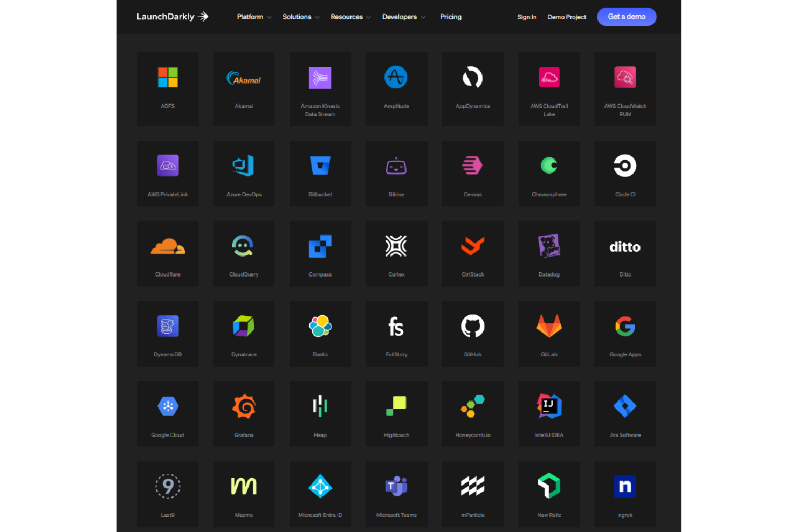Open the Grafana swirl icon
This screenshot has width=798, height=532.
[x=244, y=406]
